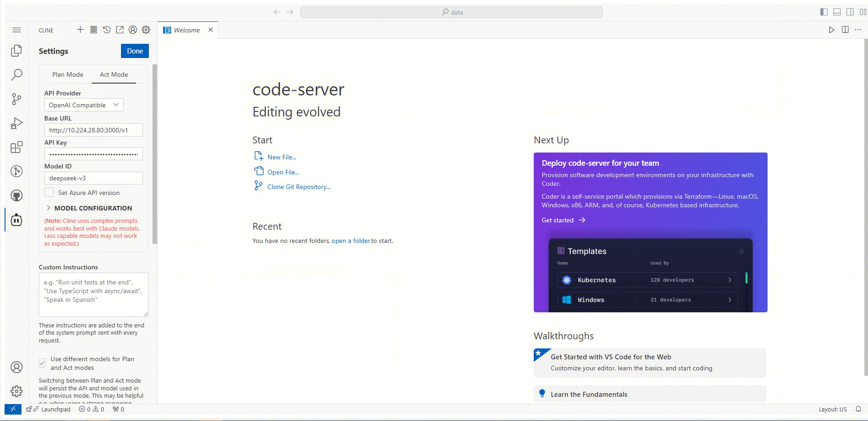The width and height of the screenshot is (868, 421).
Task: Switch to the Act Mode tab
Action: click(114, 74)
